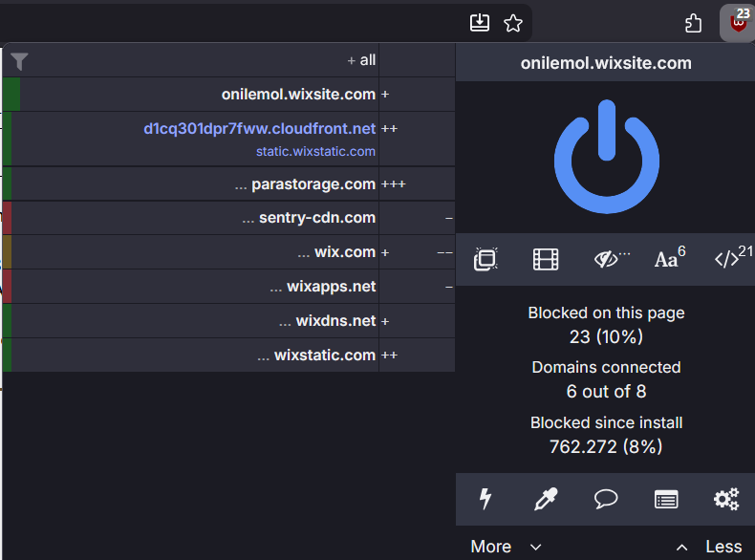Click the install app icon in address bar
This screenshot has width=755, height=560.
tap(480, 23)
